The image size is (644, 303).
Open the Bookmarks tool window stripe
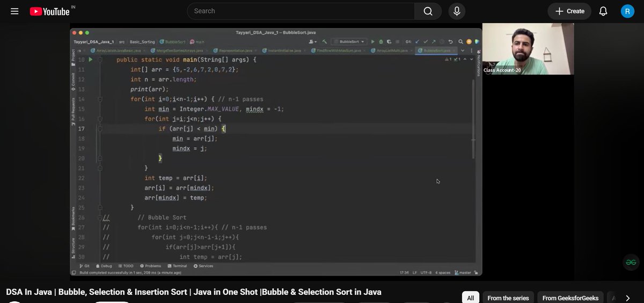click(x=74, y=220)
